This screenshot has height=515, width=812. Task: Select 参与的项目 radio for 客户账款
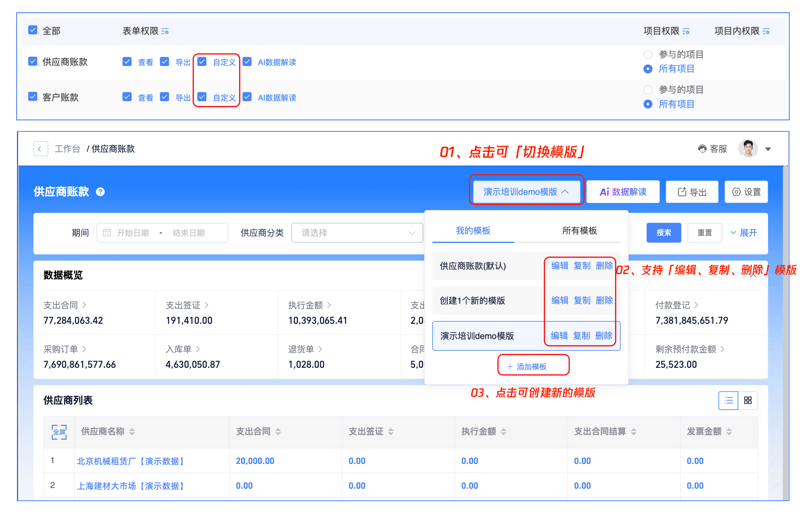point(648,90)
